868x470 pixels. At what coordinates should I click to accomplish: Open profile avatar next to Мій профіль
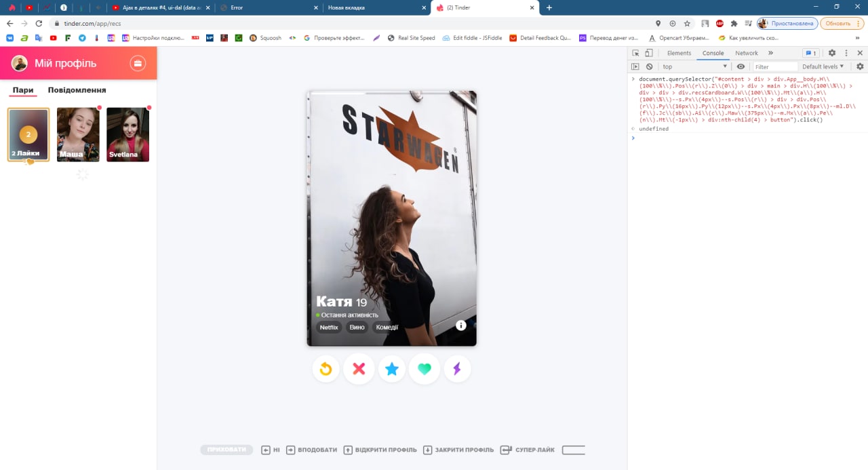pyautogui.click(x=20, y=63)
